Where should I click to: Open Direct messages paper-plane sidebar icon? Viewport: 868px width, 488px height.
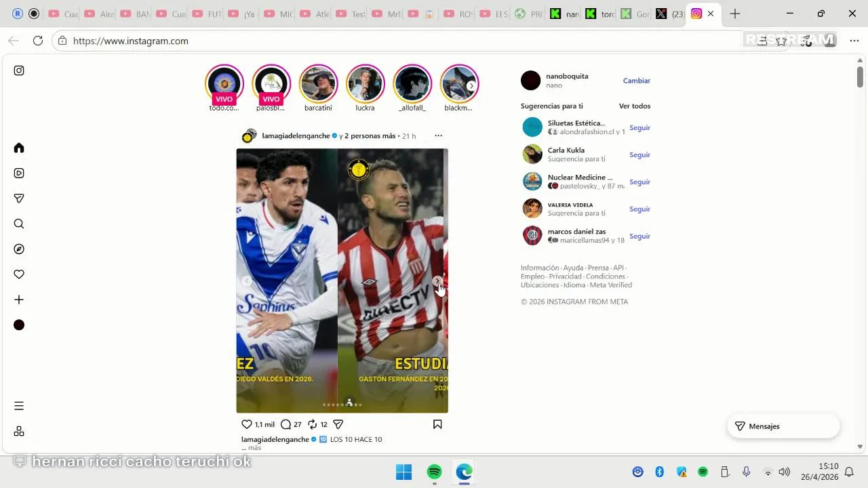pyautogui.click(x=19, y=199)
